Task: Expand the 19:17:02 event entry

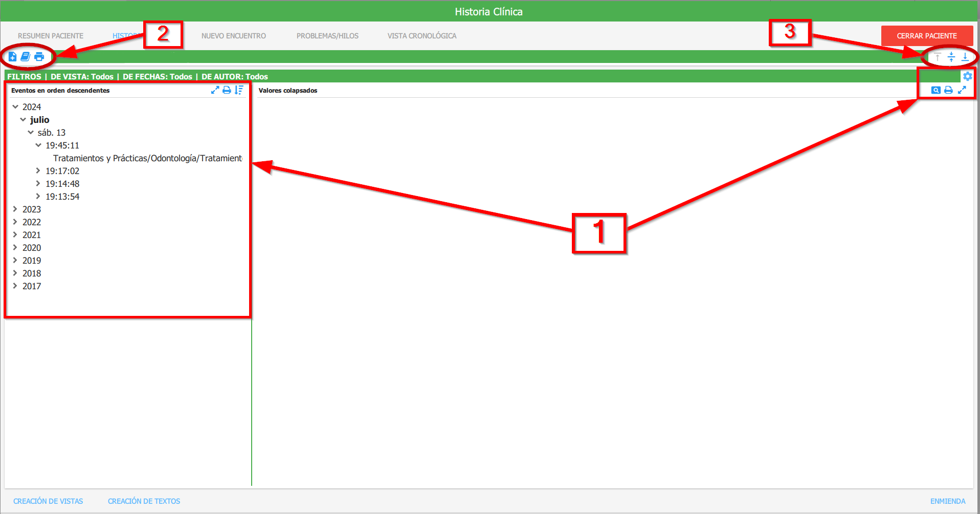Action: [x=38, y=171]
